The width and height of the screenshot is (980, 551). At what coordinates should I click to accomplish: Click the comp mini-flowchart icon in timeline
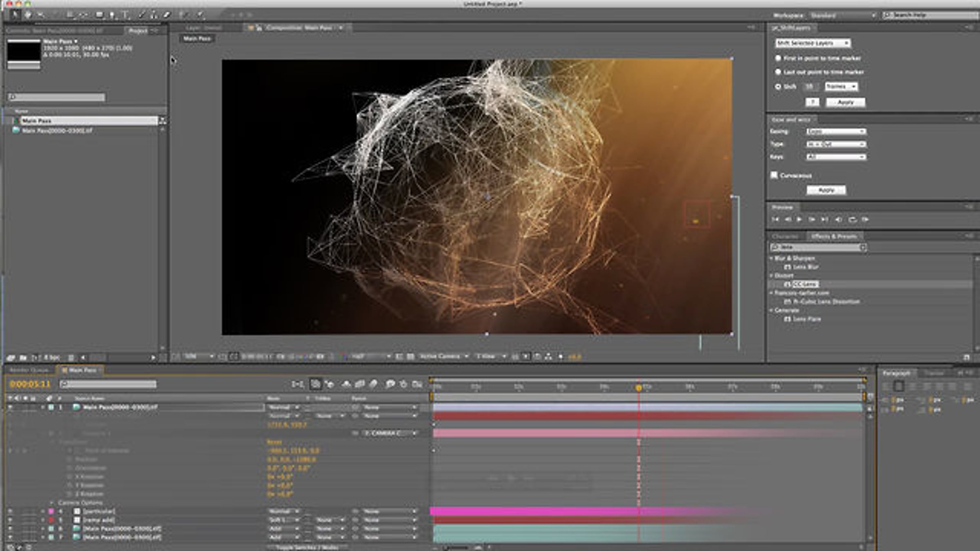point(298,384)
